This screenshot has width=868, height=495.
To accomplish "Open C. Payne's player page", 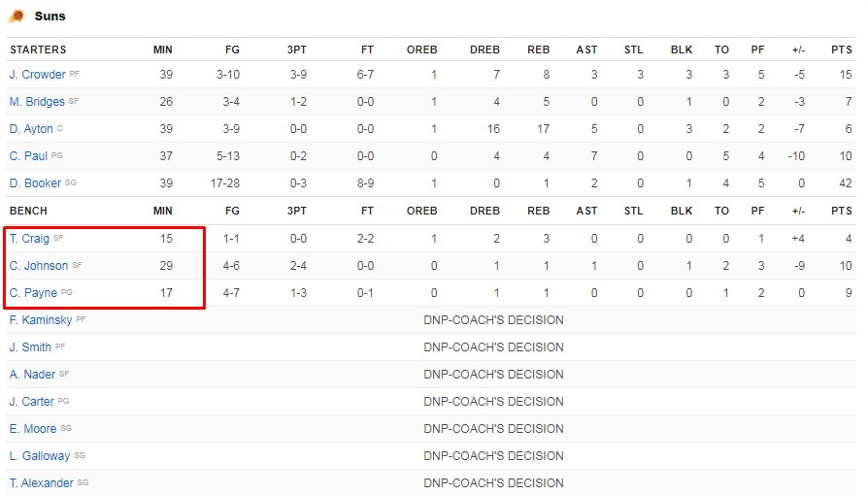I will tap(34, 293).
